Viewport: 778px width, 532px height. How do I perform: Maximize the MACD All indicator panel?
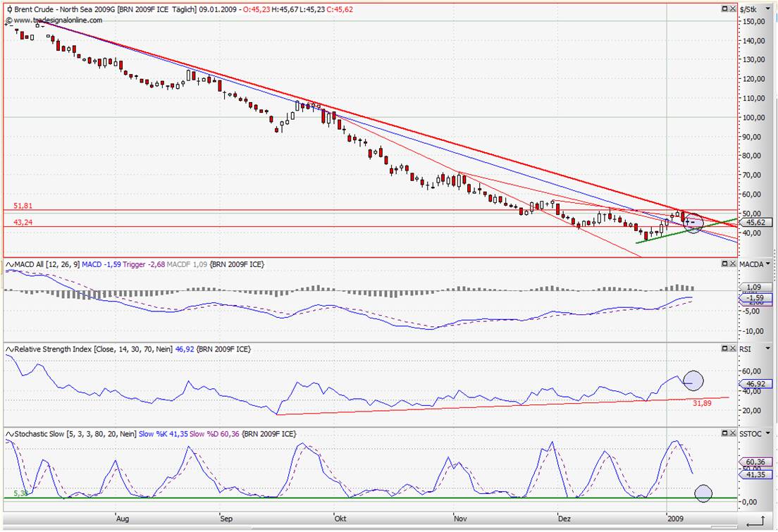[x=724, y=264]
